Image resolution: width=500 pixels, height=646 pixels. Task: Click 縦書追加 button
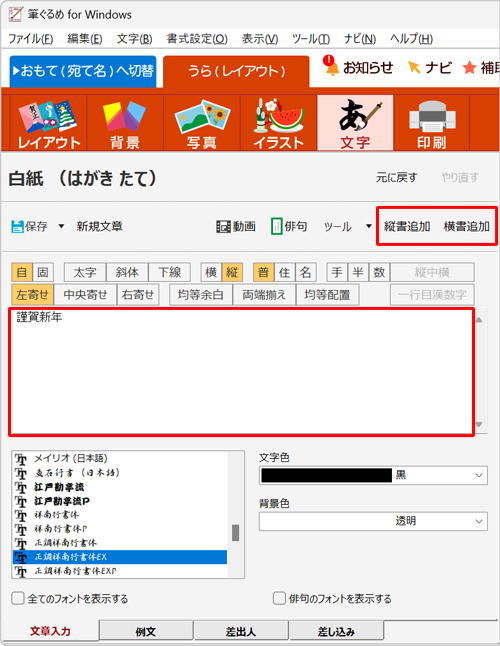click(407, 227)
